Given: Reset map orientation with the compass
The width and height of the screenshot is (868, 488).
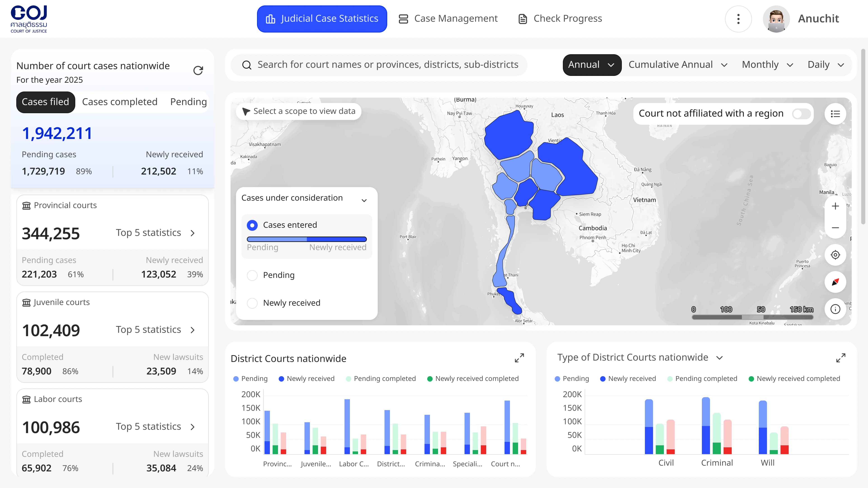Looking at the screenshot, I should click(835, 282).
